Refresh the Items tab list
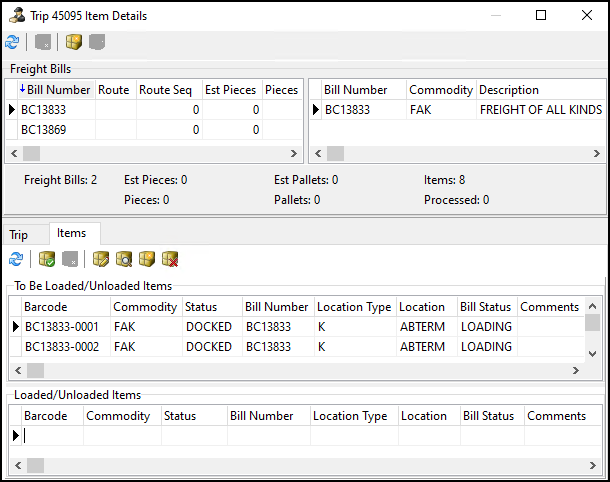Screen dimensions: 610x482 pos(16,259)
